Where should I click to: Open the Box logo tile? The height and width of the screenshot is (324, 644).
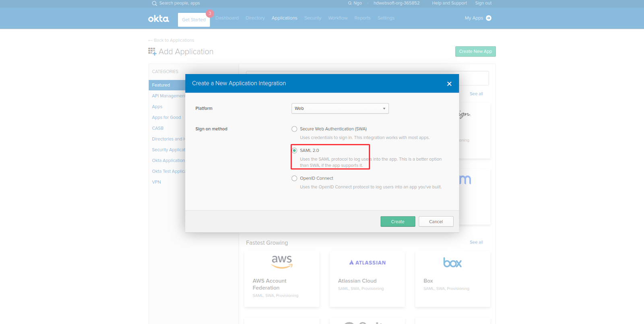(452, 263)
